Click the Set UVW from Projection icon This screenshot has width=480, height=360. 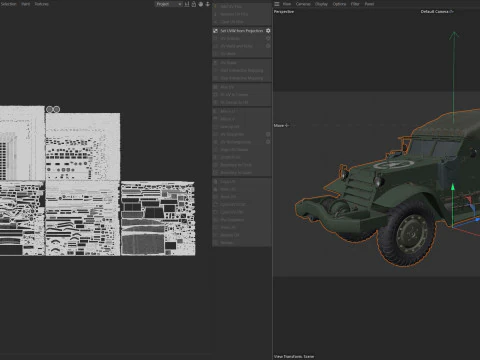tap(215, 31)
